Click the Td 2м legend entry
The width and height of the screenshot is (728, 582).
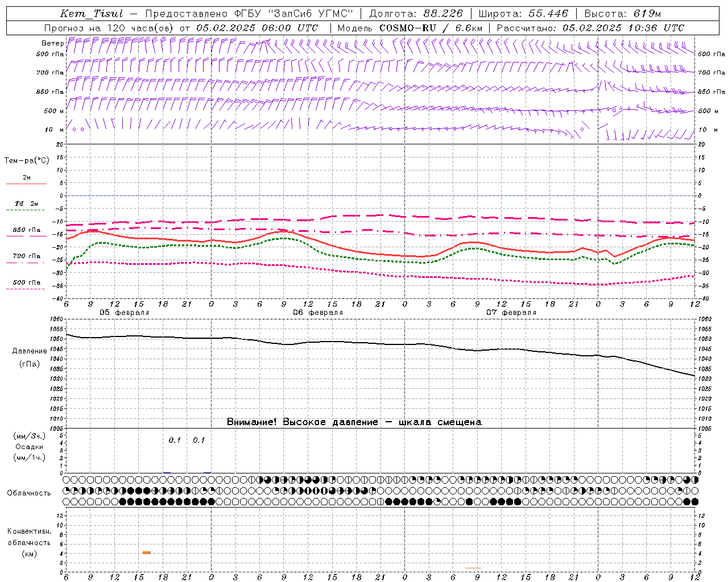pos(26,203)
